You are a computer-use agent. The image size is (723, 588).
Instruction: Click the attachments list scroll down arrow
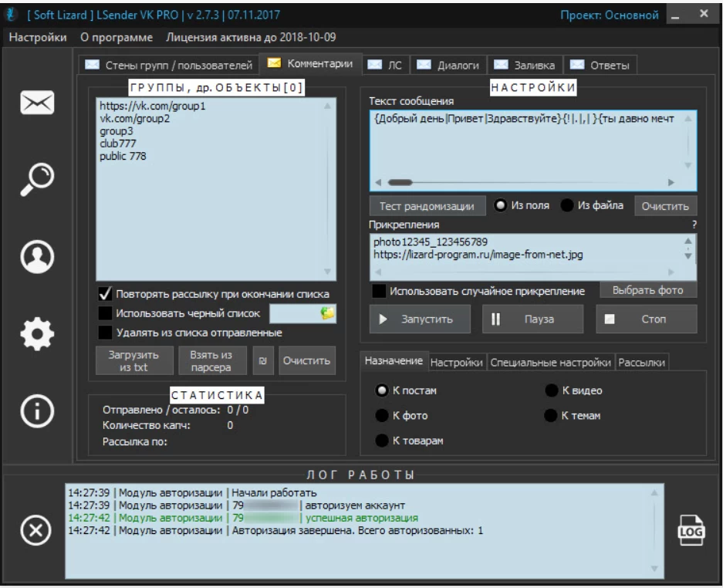(688, 255)
